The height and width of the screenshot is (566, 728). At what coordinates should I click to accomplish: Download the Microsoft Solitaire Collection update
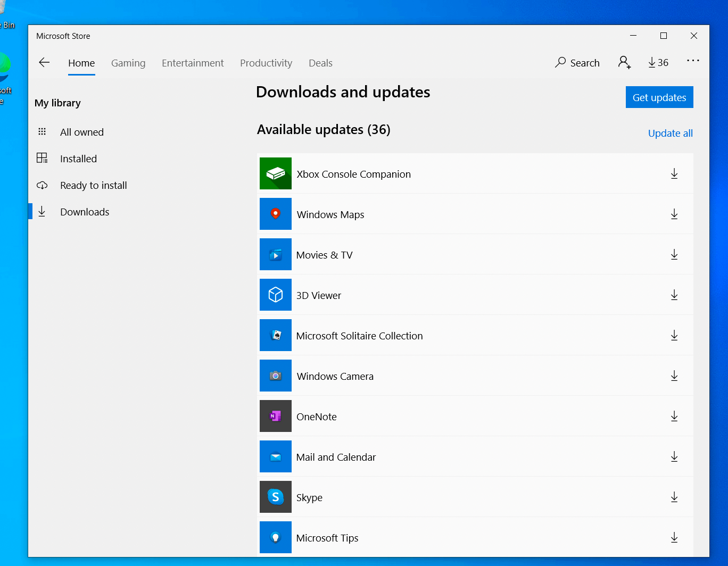tap(674, 336)
